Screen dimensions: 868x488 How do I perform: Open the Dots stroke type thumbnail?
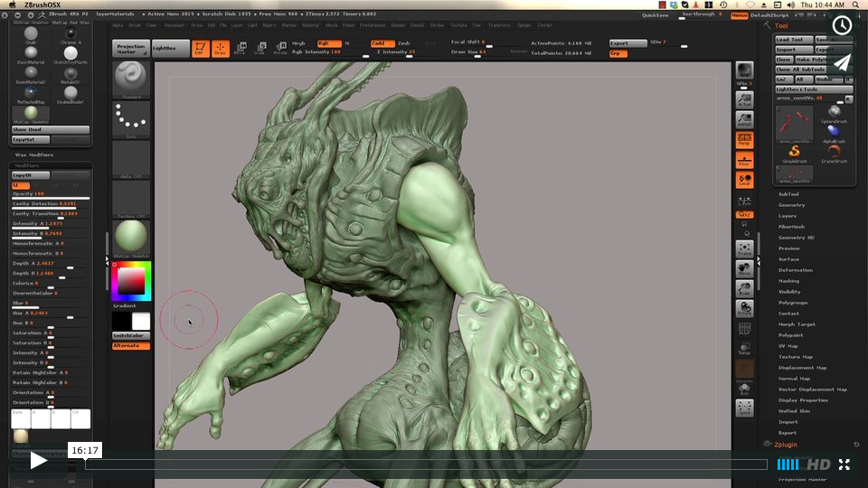131,119
